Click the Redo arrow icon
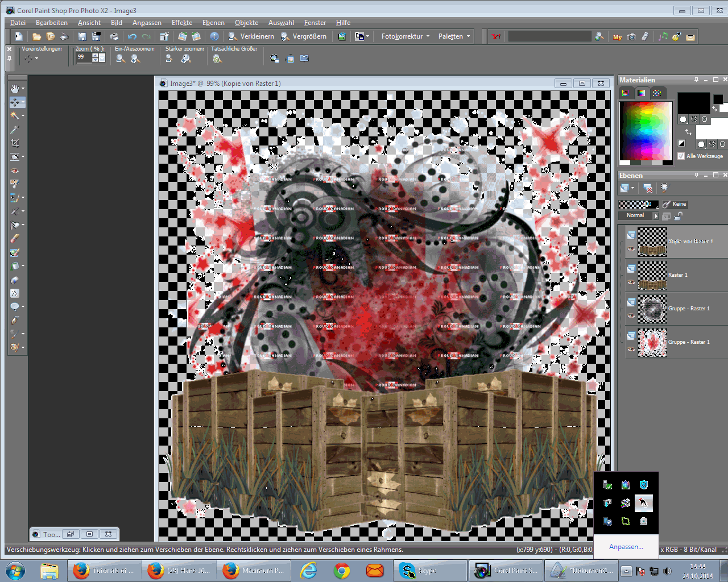The height and width of the screenshot is (582, 728). click(x=146, y=36)
